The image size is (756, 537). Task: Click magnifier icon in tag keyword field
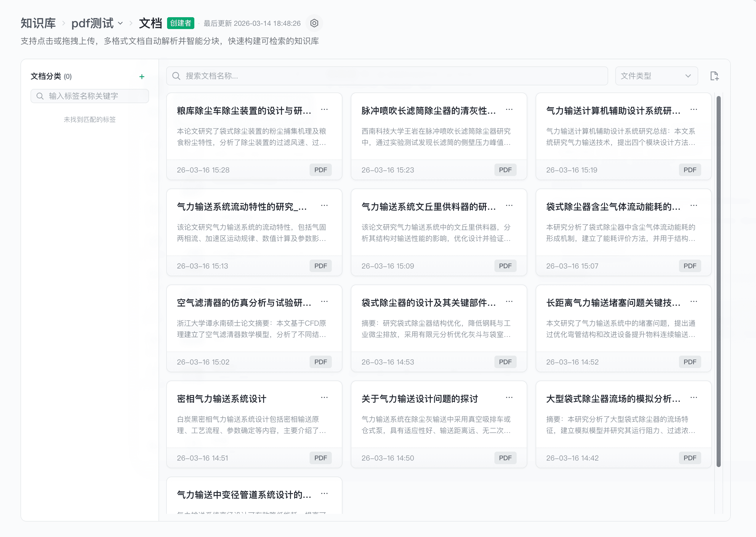(x=40, y=96)
